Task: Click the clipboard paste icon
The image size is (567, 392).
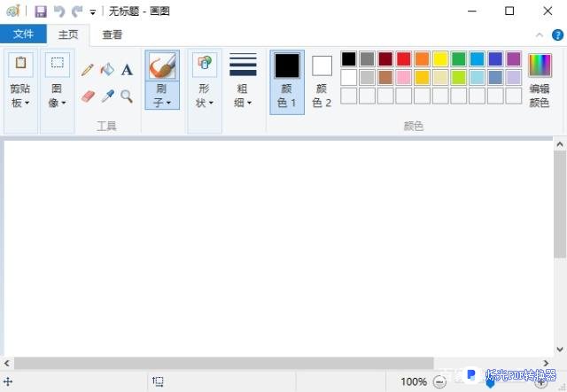Action: pyautogui.click(x=20, y=63)
